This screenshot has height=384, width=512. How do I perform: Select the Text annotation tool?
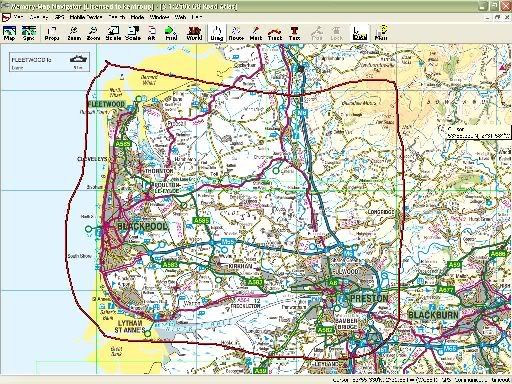(x=294, y=33)
